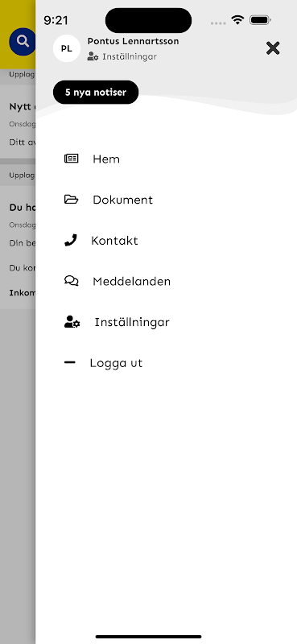The width and height of the screenshot is (297, 644).
Task: Tap the Hem newspaper icon
Action: point(72,159)
